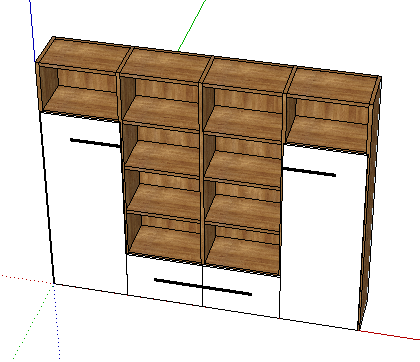Select the wooden right side panel of cabinet
The width and height of the screenshot is (420, 362).
[370, 203]
